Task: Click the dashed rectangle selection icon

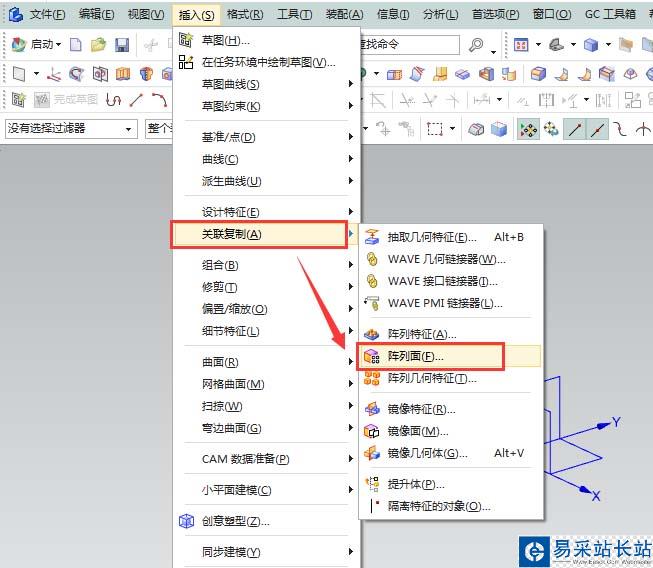Action: [435, 129]
